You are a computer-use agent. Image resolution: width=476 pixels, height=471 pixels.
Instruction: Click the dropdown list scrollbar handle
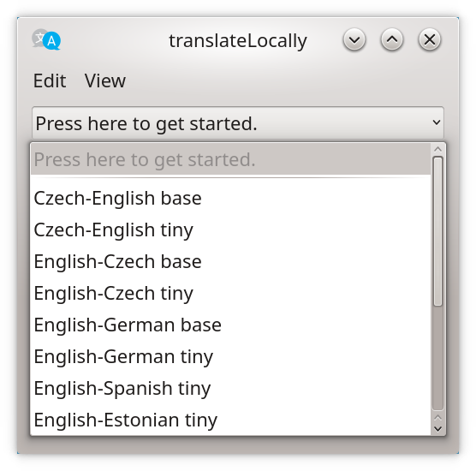(x=437, y=231)
